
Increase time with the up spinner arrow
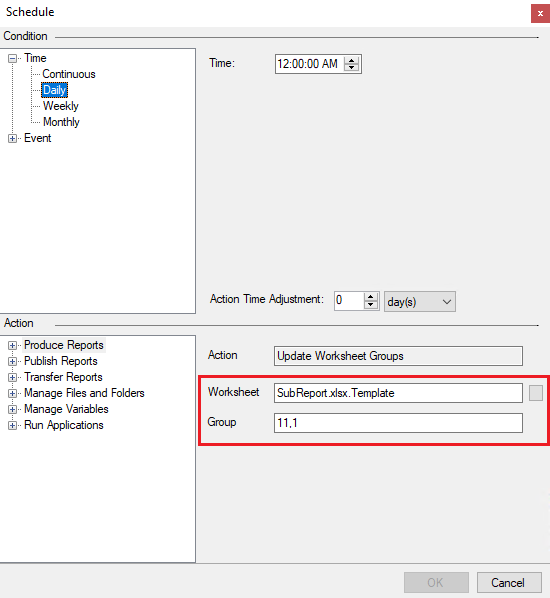tap(352, 60)
